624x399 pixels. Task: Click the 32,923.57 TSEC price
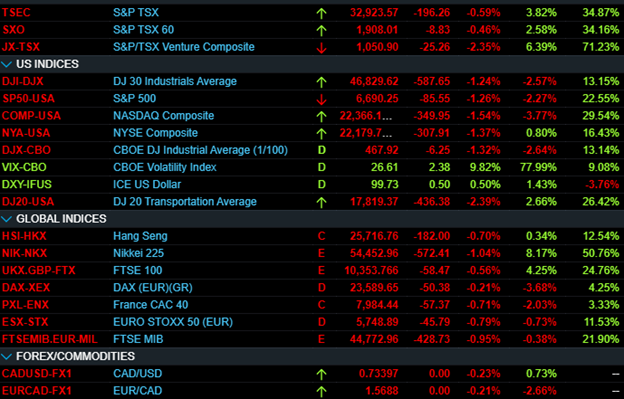[x=374, y=13]
